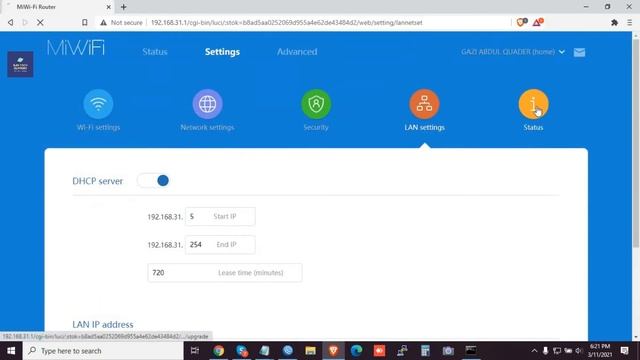Viewport: 640px width, 360px height.
Task: Open a new browser tab
Action: [124, 7]
